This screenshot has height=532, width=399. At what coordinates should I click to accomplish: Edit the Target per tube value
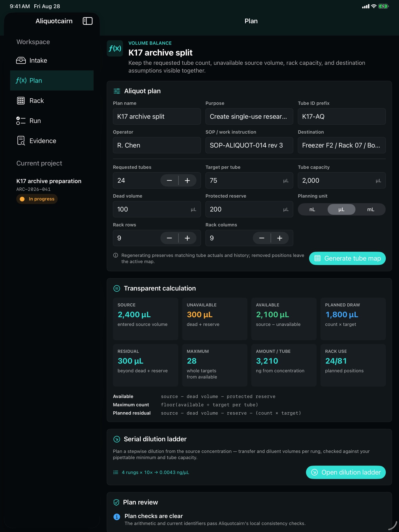click(249, 180)
